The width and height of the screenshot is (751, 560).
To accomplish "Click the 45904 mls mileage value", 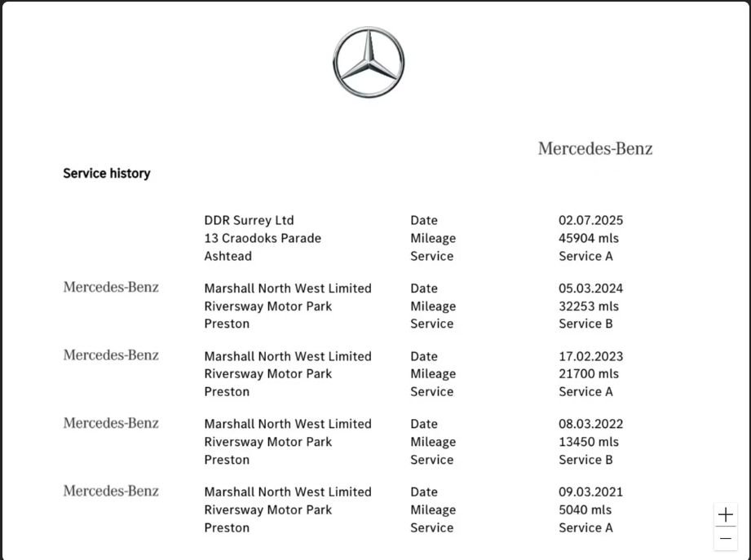I will [x=589, y=238].
